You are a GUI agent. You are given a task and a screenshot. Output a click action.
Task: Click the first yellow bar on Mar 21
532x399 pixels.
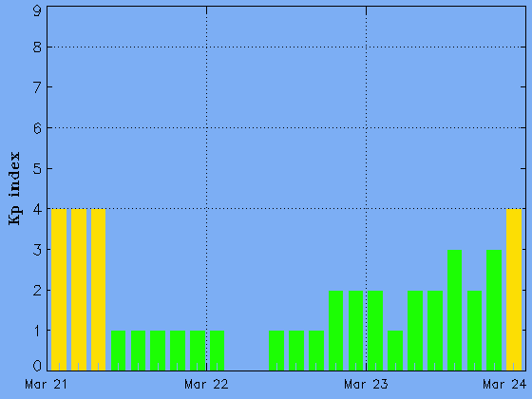pyautogui.click(x=59, y=290)
